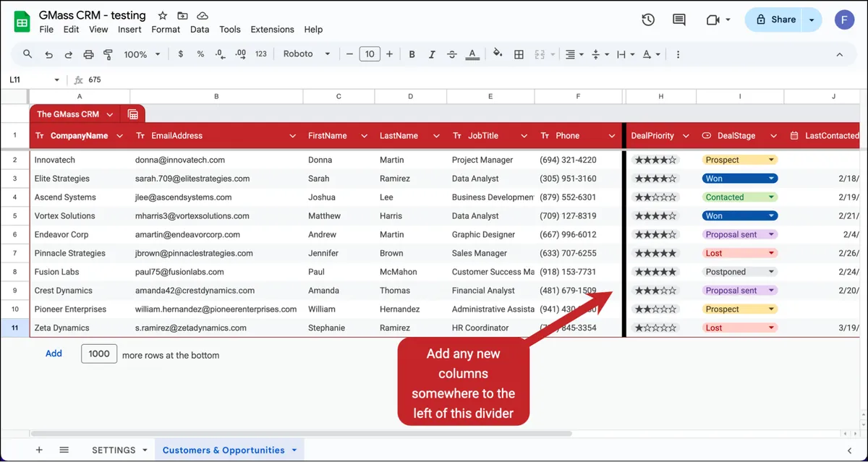
Task: Toggle italic formatting
Action: pyautogui.click(x=432, y=54)
